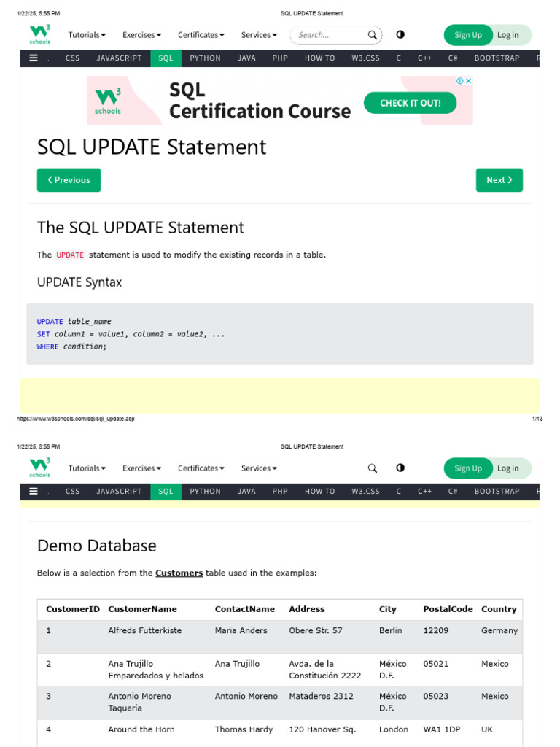Click the 'UPDATE table_name' code line
Viewport: 560px width, 747px height.
74,321
